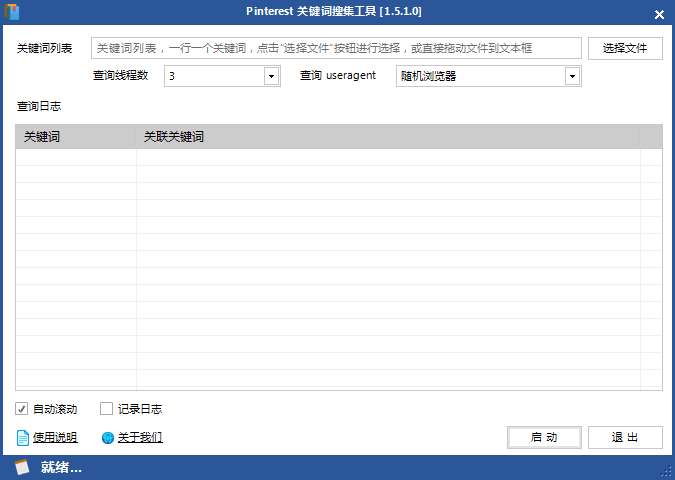The height and width of the screenshot is (480, 675).
Task: Click the window title Pinterest 关键词搜集工具
Action: point(311,11)
